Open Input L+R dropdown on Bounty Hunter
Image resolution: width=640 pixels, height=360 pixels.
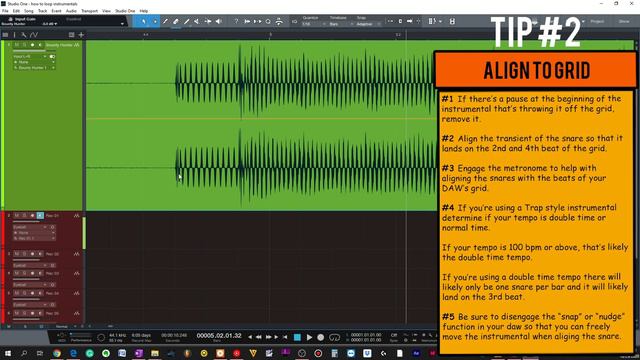[30, 56]
